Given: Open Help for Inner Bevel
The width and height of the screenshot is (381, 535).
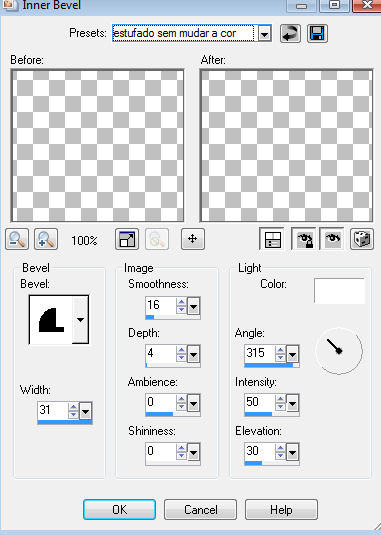Looking at the screenshot, I should pyautogui.click(x=281, y=509).
